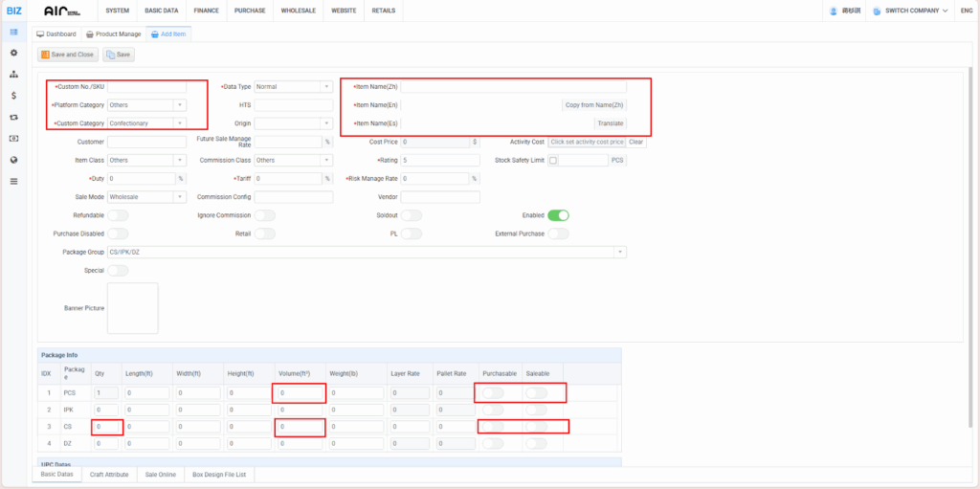
Task: Tick the Stock Safety Limit checkbox
Action: (553, 160)
